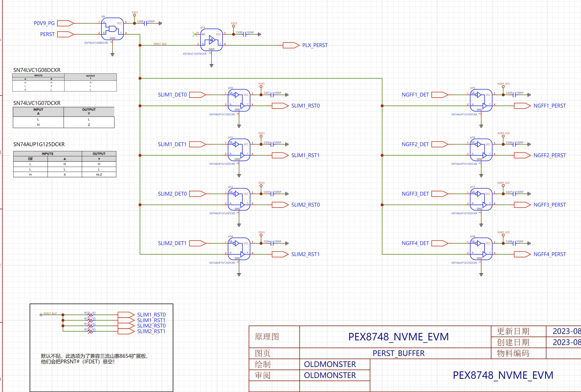
Task: Select the unpopulated R171 0Ω resistor
Action: (x=90, y=315)
